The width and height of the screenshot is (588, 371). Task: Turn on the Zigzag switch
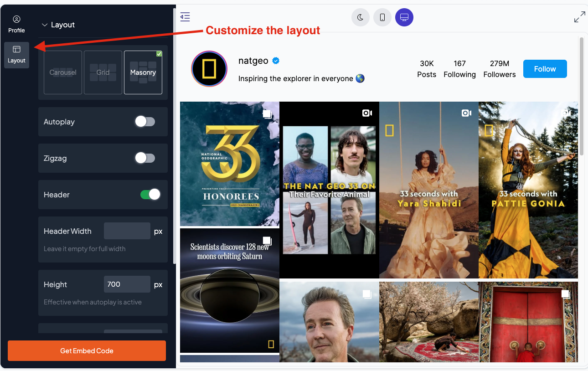click(x=145, y=158)
